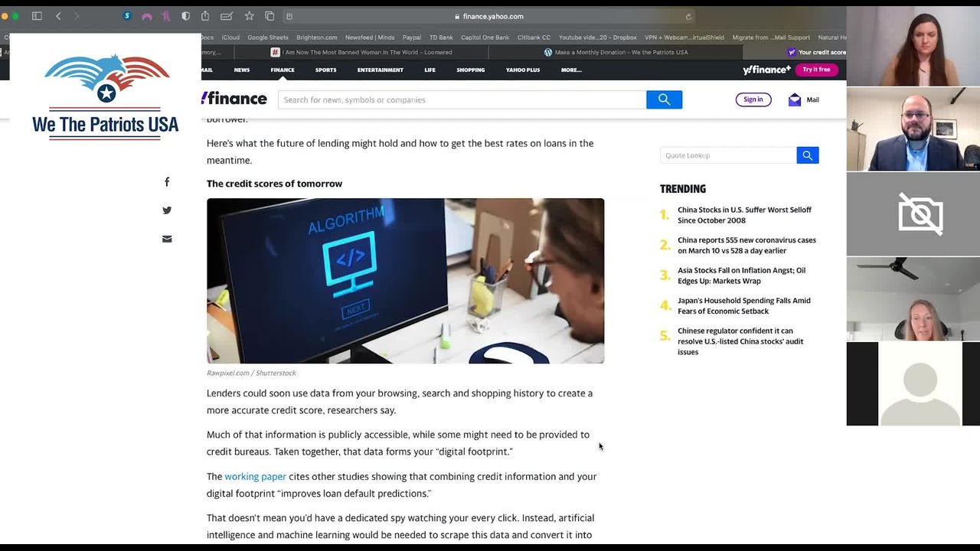Focus the Quote Lookup input field
The image size is (980, 551).
click(x=727, y=155)
